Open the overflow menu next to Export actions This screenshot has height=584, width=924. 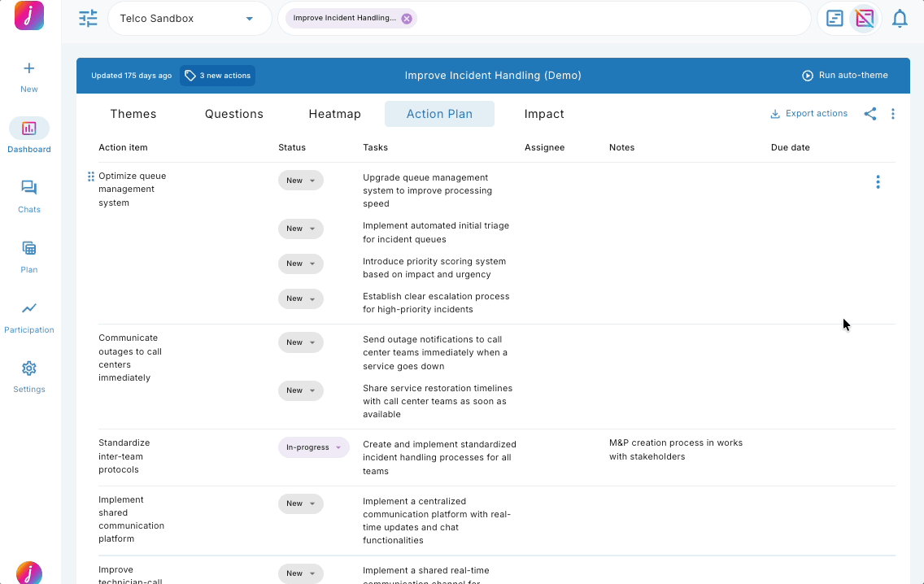[x=893, y=114]
